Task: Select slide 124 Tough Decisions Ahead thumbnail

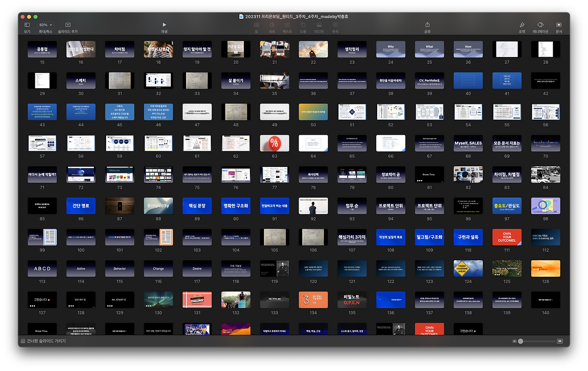Action: tap(468, 268)
